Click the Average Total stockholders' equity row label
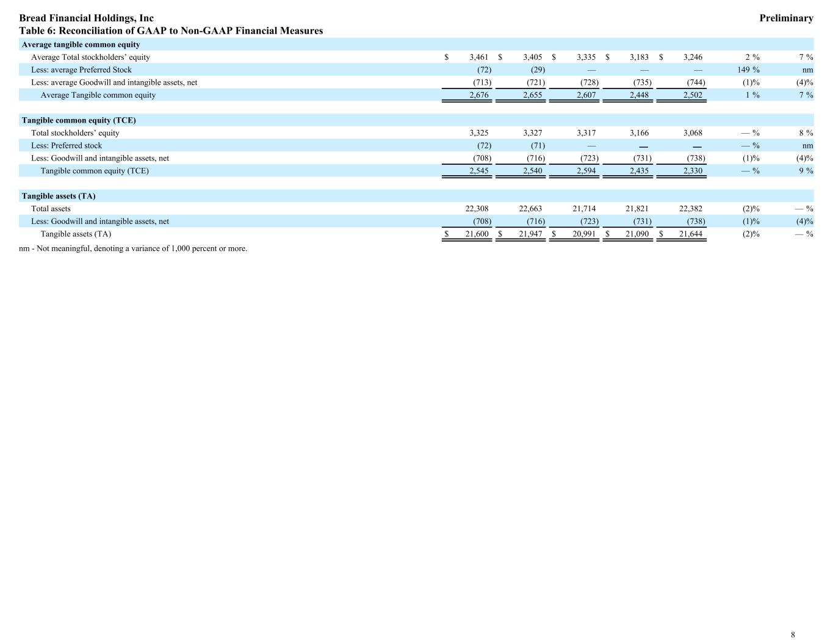833x644 pixels. (90, 57)
